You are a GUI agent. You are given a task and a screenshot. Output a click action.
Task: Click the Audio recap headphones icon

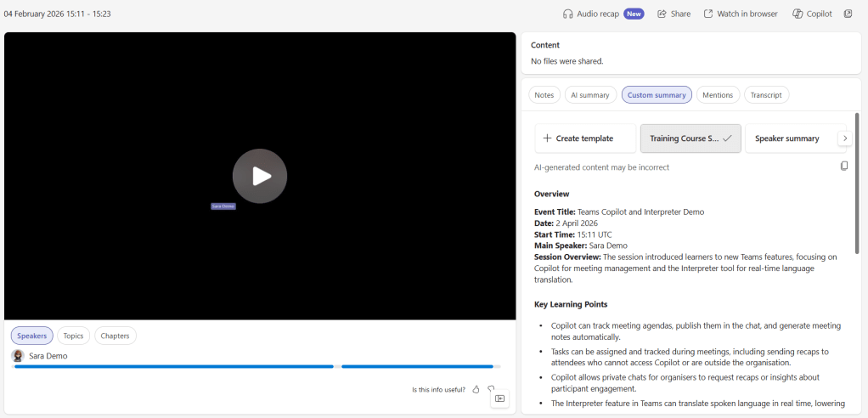(568, 14)
